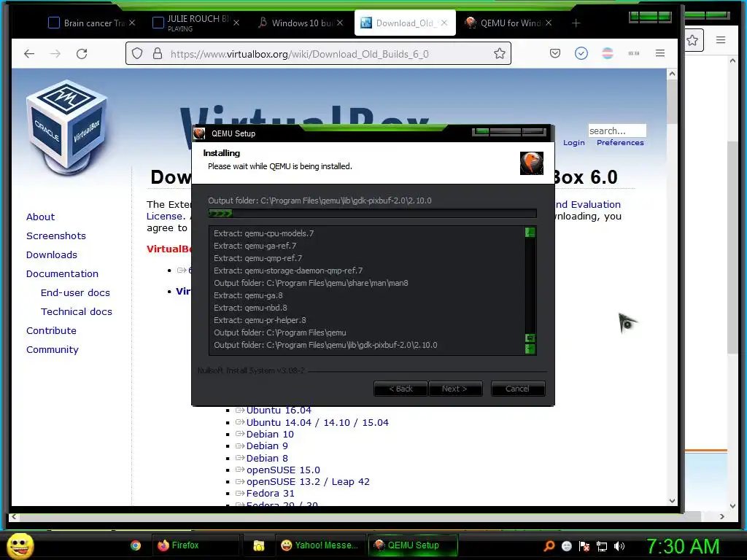Open the Debian 9 download link
Viewport: 747px width, 560px height.
(267, 446)
